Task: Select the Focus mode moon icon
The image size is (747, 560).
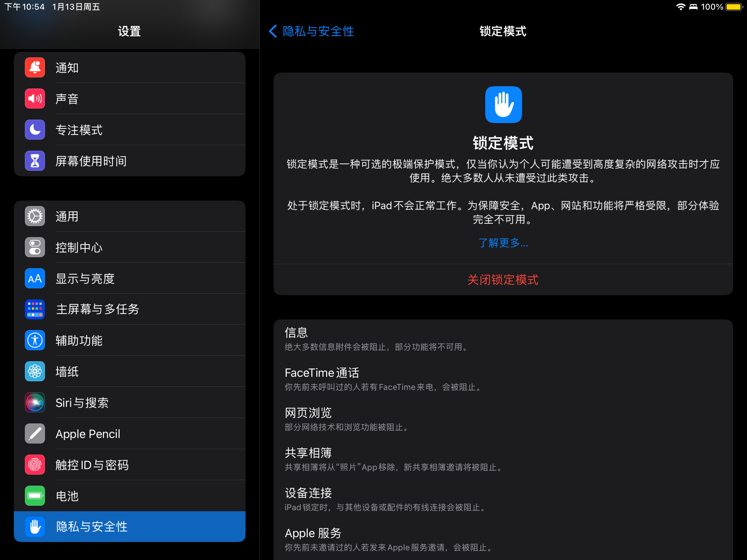Action: pos(35,130)
